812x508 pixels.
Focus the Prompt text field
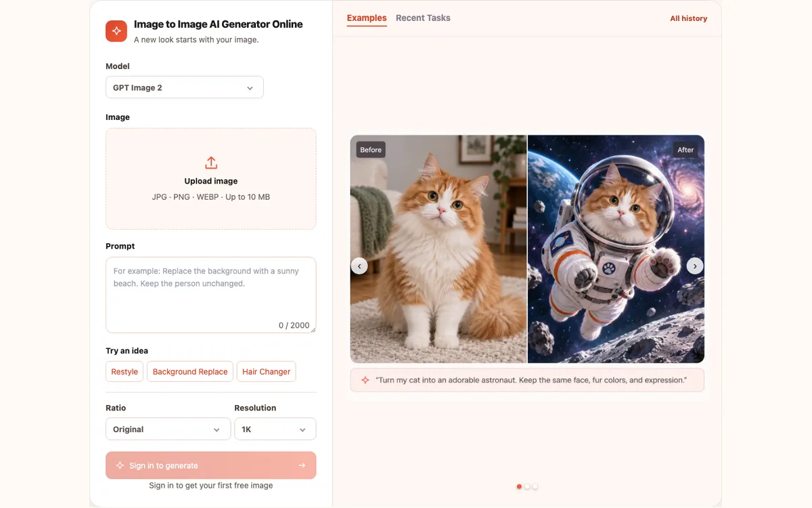point(211,295)
